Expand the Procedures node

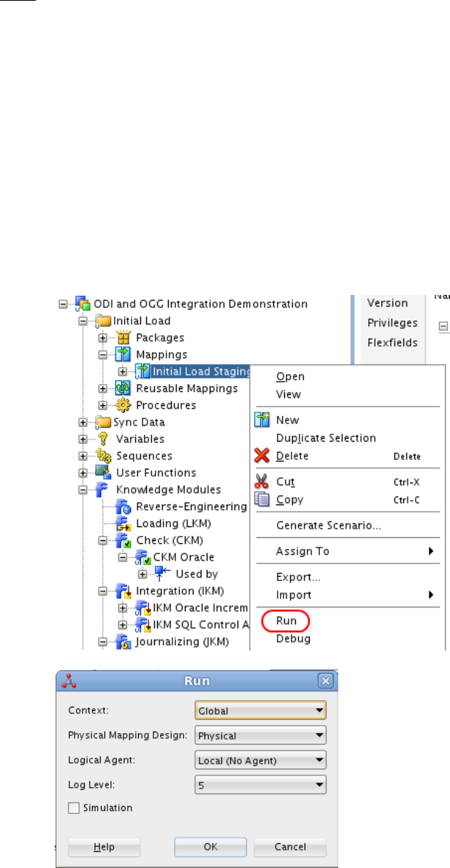[102, 405]
